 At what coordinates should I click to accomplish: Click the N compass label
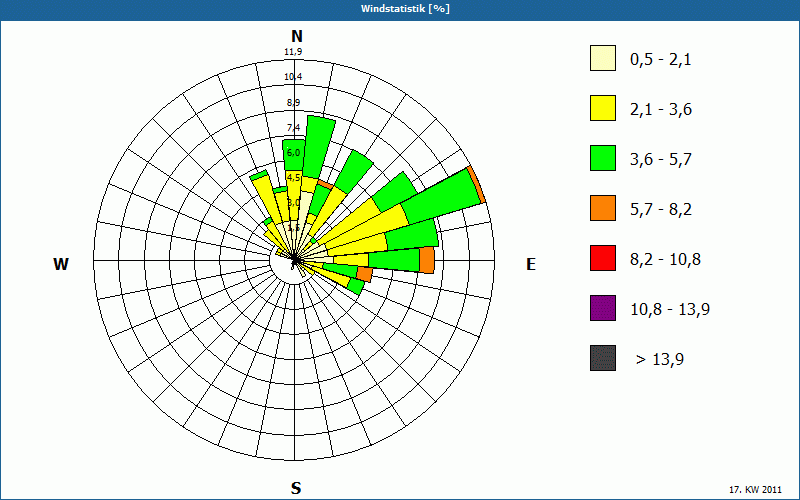point(296,36)
